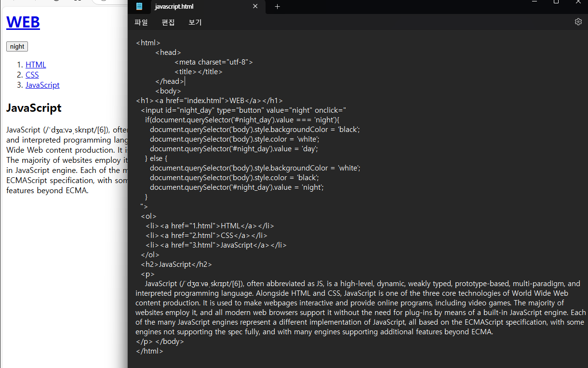Click the JavaScript heading in browser page
588x368 pixels.
tap(34, 107)
